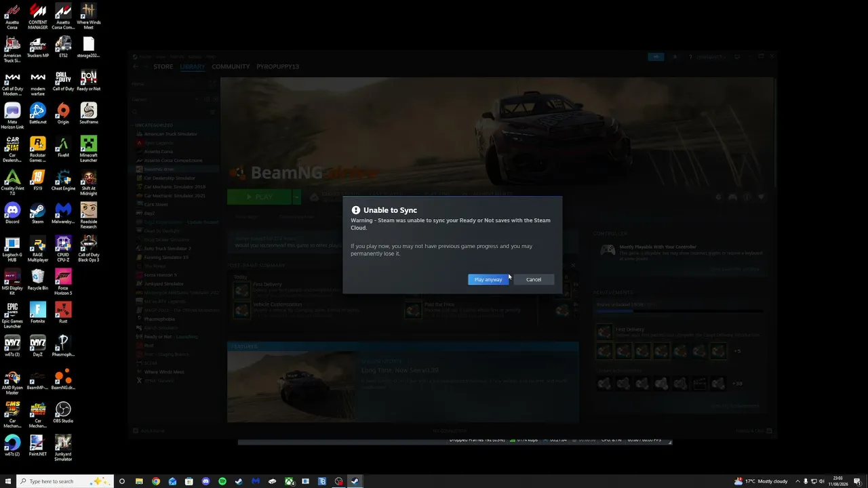This screenshot has width=868, height=488.
Task: Open Spotify from the taskbar
Action: pyautogui.click(x=222, y=481)
